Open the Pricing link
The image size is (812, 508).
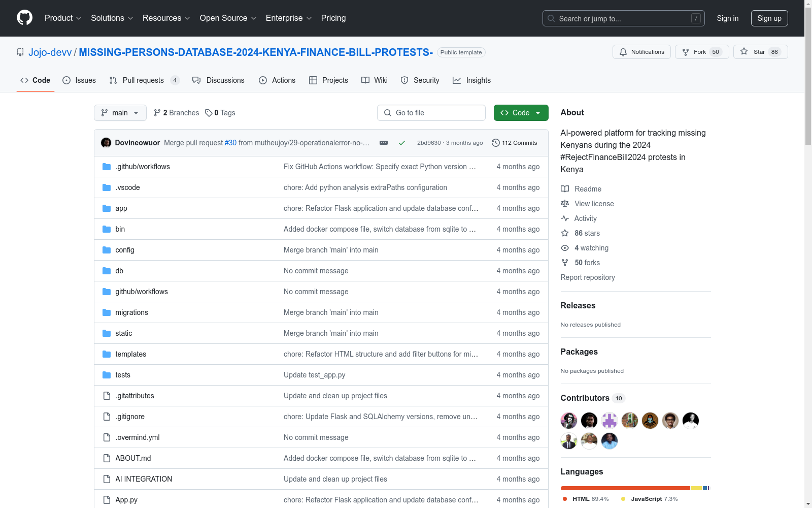(x=333, y=18)
